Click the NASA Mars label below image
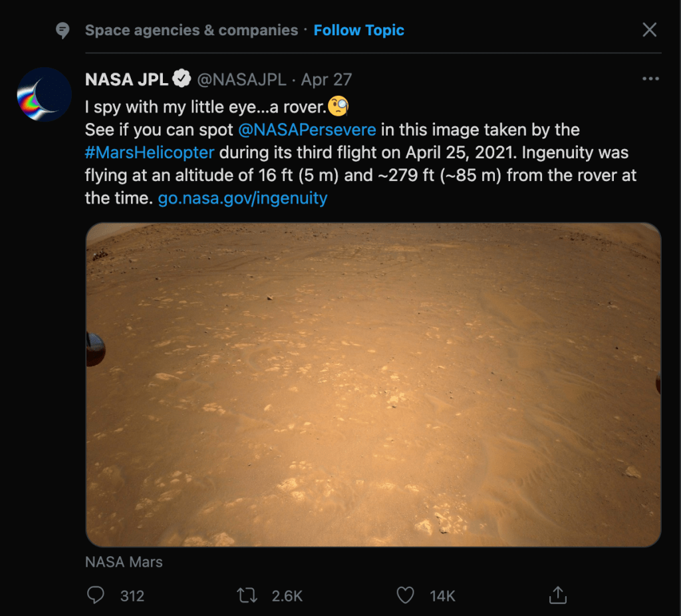 pyautogui.click(x=124, y=562)
